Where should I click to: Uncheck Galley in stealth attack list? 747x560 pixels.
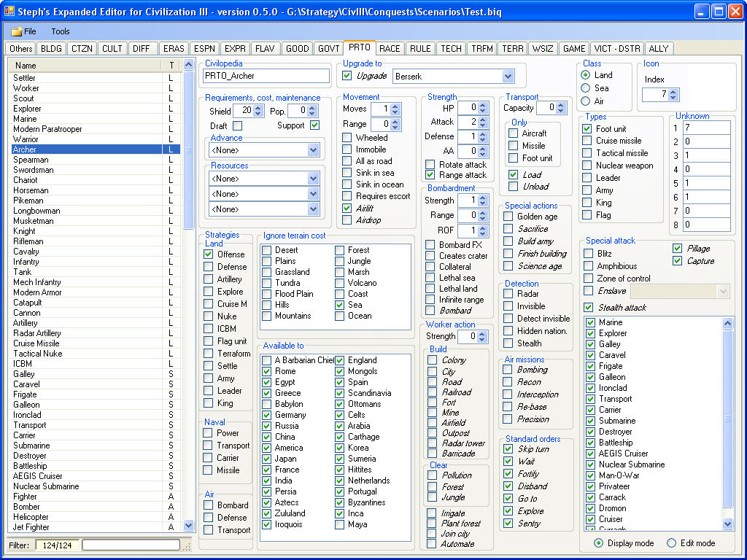click(591, 344)
